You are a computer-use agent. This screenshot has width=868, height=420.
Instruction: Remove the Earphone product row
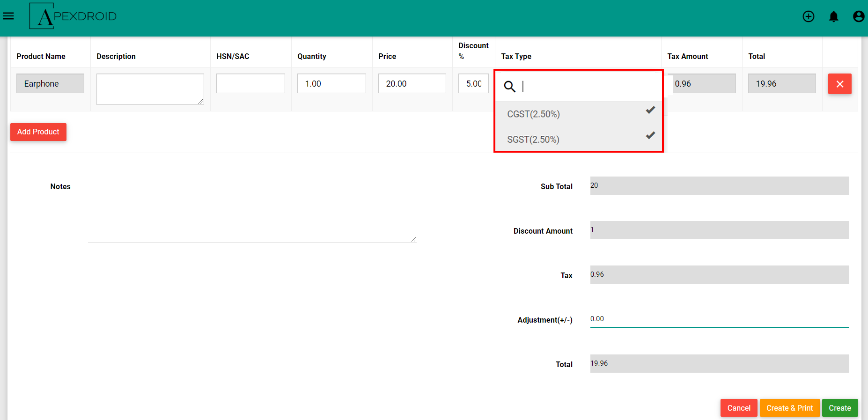840,84
